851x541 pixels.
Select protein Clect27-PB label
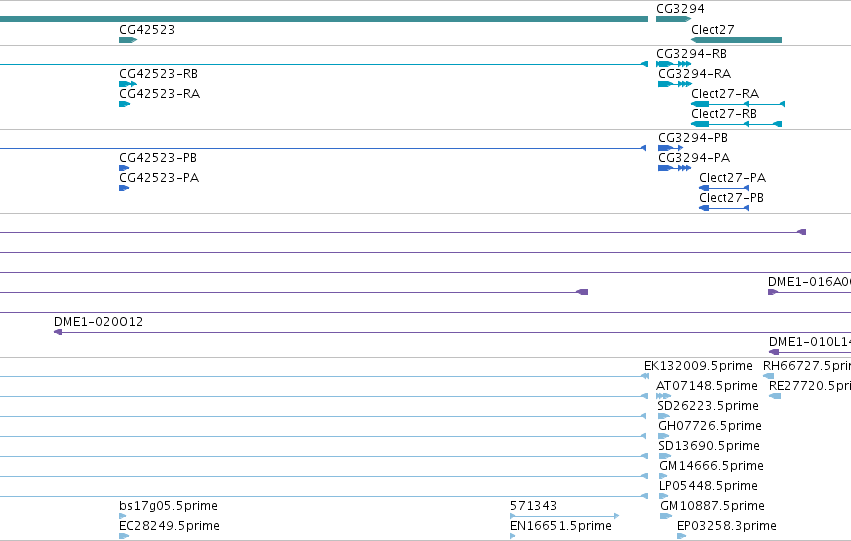click(732, 198)
